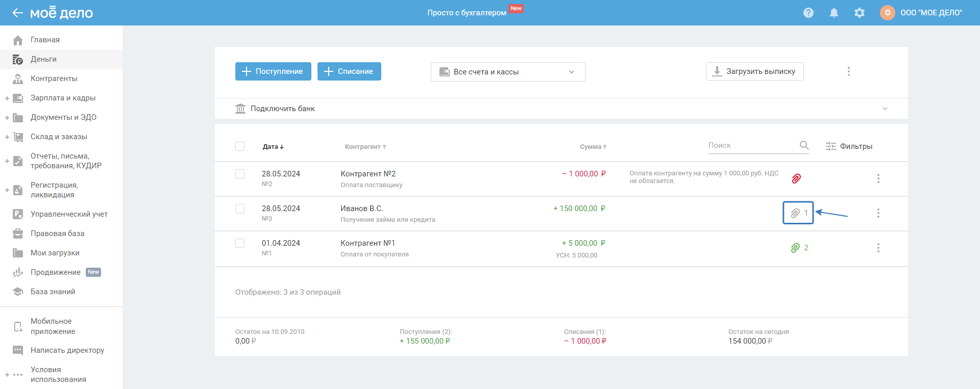Image resolution: width=980 pixels, height=389 pixels.
Task: Click the Правовая база briefcase icon
Action: (x=18, y=234)
